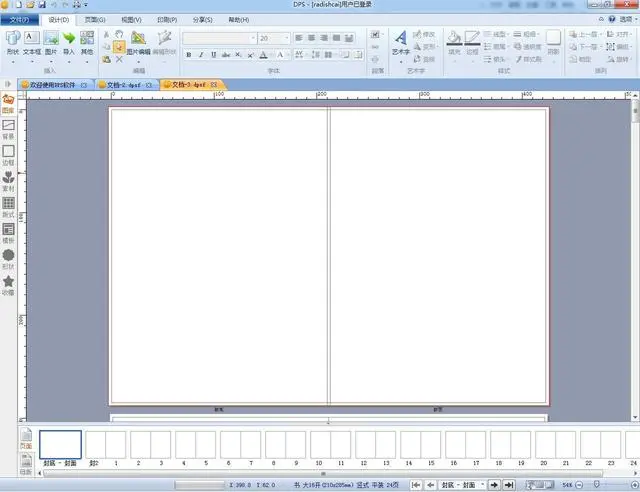Select the hand pan tool

pyautogui.click(x=119, y=34)
